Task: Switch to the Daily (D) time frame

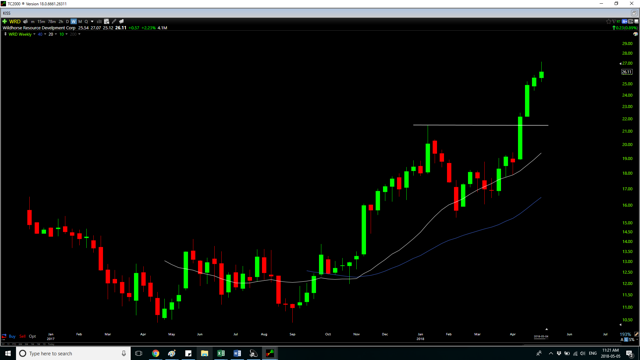Action: [x=67, y=22]
